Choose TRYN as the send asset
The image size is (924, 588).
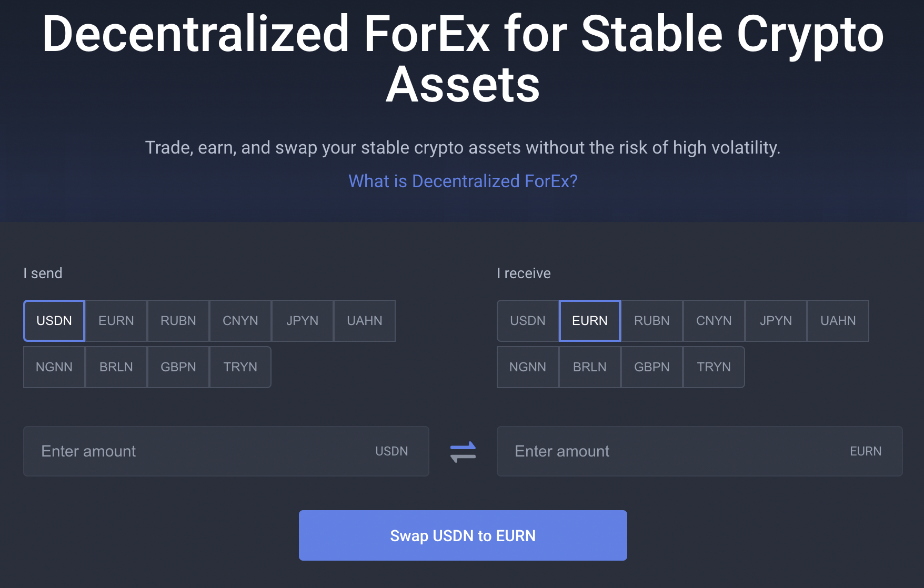pos(240,367)
